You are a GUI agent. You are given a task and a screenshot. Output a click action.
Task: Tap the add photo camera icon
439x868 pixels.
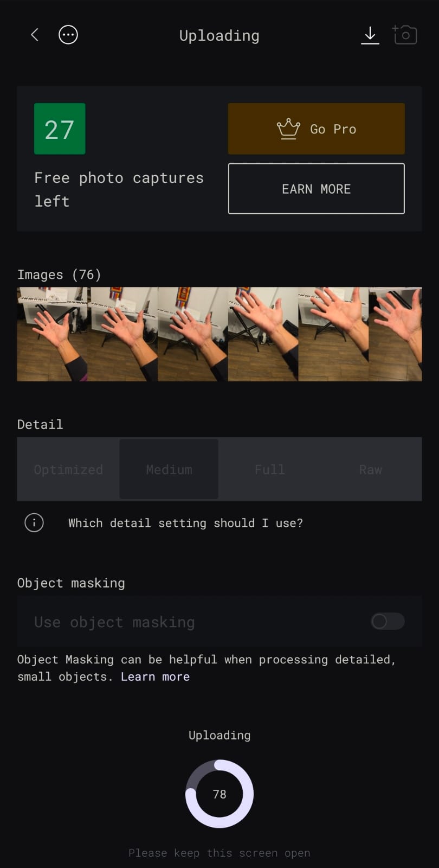(x=404, y=34)
